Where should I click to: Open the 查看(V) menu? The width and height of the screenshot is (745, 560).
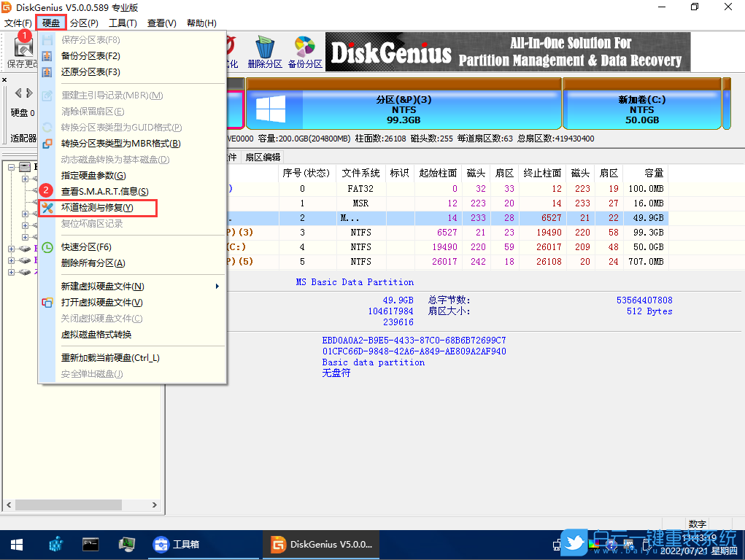(161, 23)
